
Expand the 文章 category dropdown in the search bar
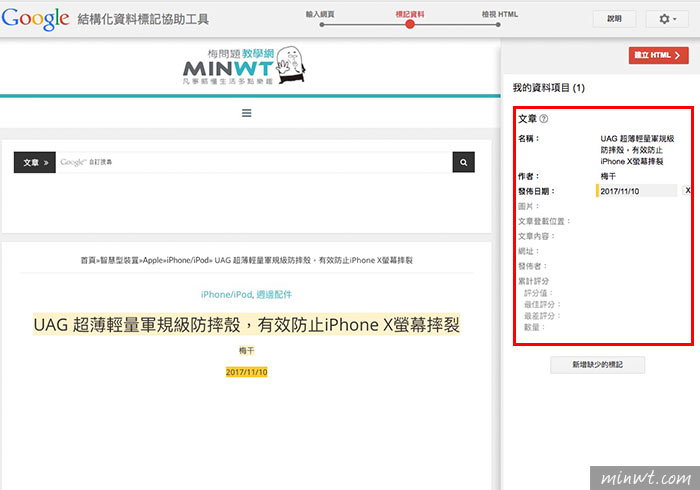35,162
